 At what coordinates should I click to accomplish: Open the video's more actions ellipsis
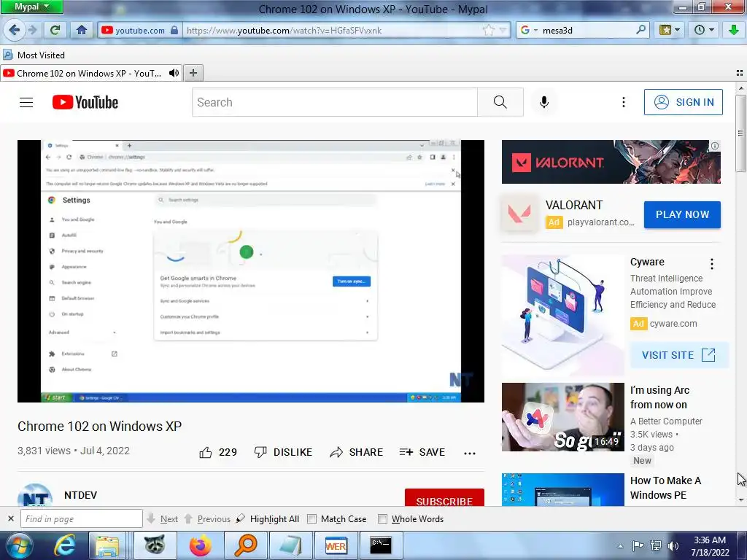(x=470, y=453)
